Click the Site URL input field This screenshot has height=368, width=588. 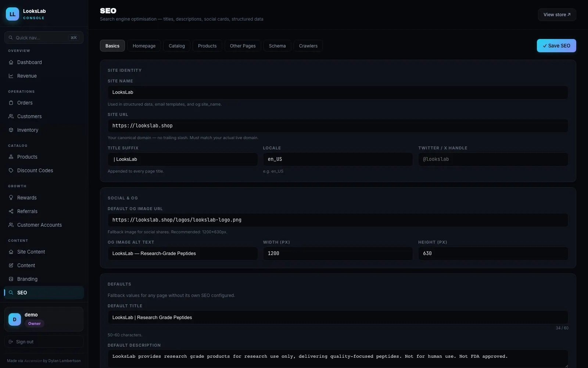pyautogui.click(x=338, y=126)
